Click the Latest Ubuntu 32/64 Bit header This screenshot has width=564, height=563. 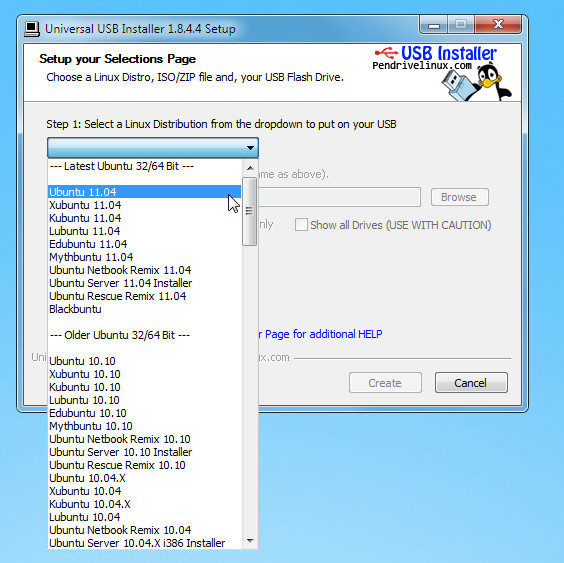[144, 166]
